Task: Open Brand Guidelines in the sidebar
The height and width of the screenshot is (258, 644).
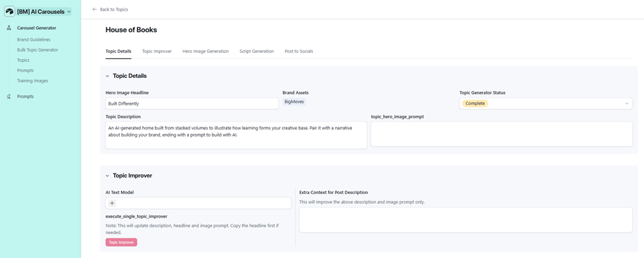Action: pos(34,40)
